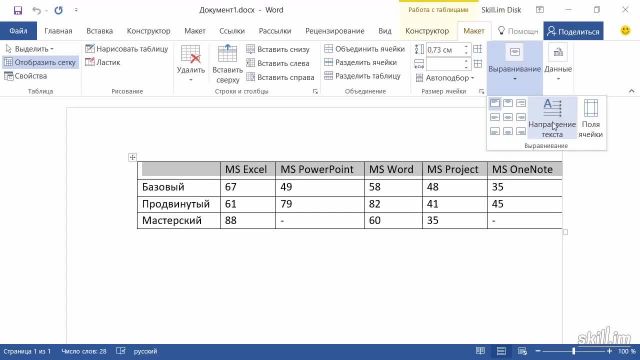Click Разделить ячейки split cells
The height and width of the screenshot is (360, 640).
point(360,62)
